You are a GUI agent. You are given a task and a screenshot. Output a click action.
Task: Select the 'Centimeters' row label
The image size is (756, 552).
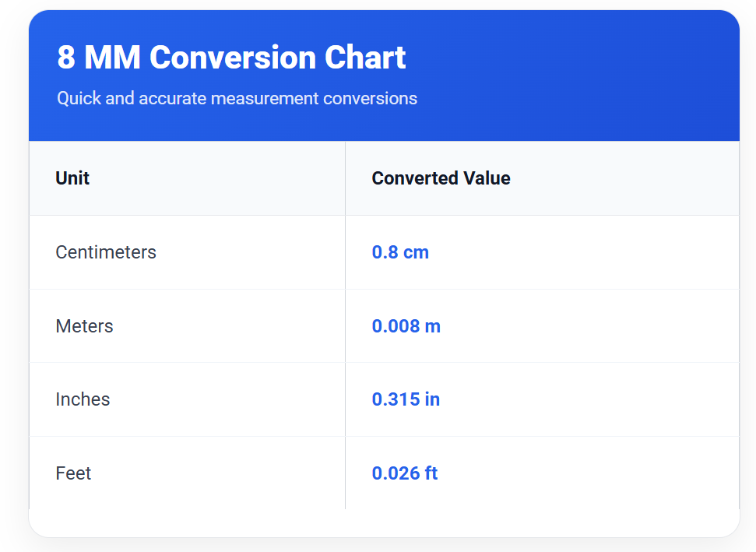click(106, 252)
